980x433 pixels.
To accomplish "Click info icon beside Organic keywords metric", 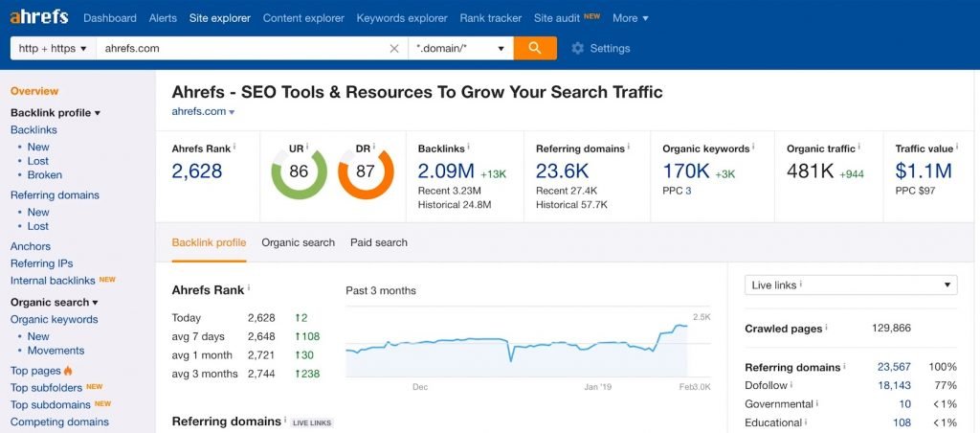I will (752, 147).
